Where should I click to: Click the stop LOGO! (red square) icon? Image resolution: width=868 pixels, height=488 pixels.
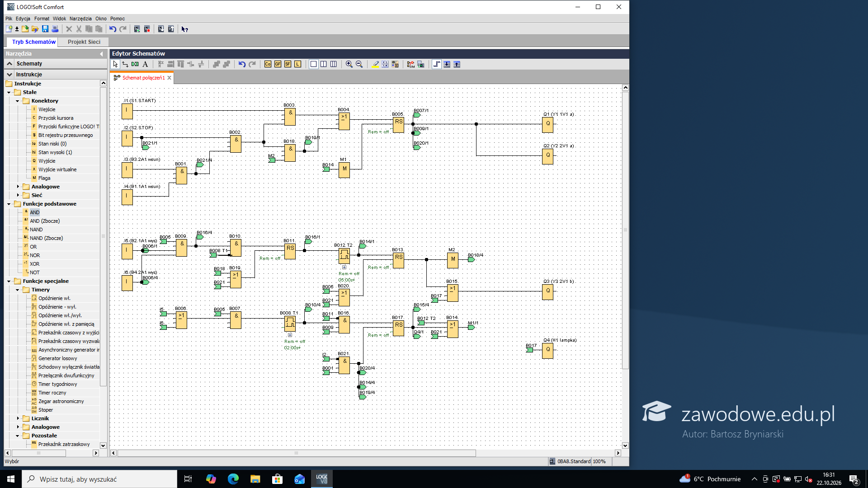point(147,29)
